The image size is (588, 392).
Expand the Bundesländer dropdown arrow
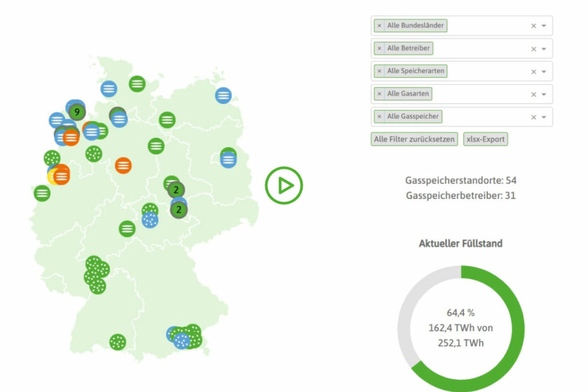[544, 26]
